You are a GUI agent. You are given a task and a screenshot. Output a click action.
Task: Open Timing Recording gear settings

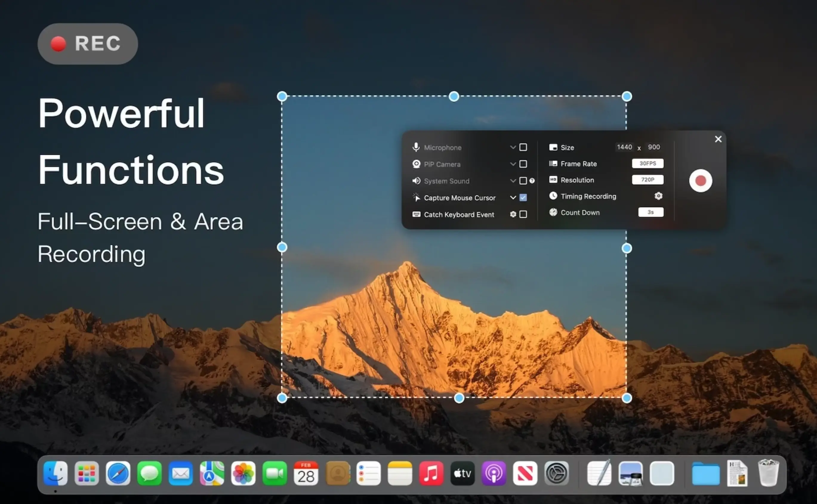coord(658,196)
